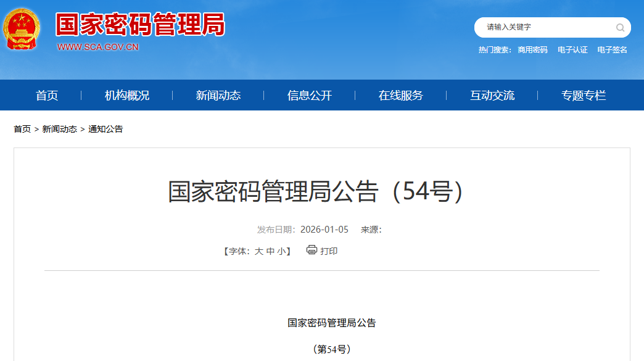This screenshot has width=644, height=361.
Task: Open the 商用密码 hot search link
Action: [533, 49]
